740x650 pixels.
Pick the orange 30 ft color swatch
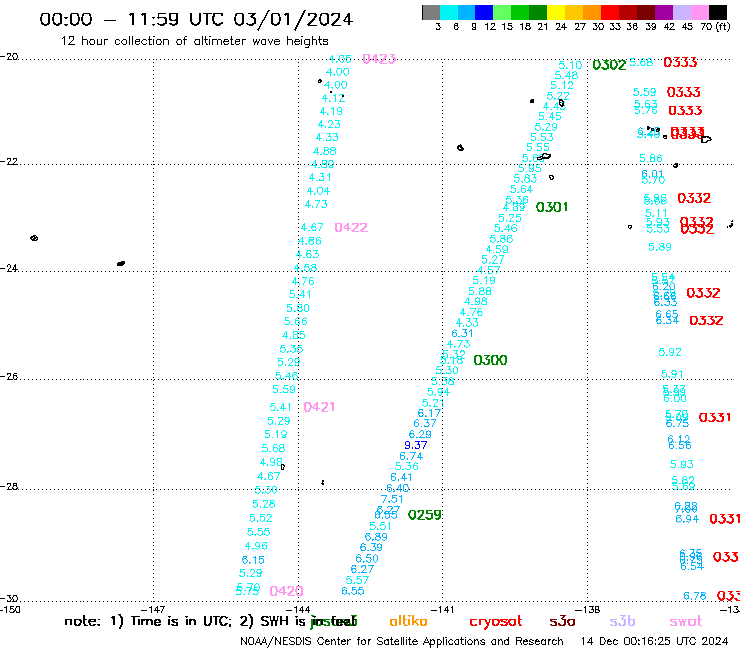coord(591,12)
